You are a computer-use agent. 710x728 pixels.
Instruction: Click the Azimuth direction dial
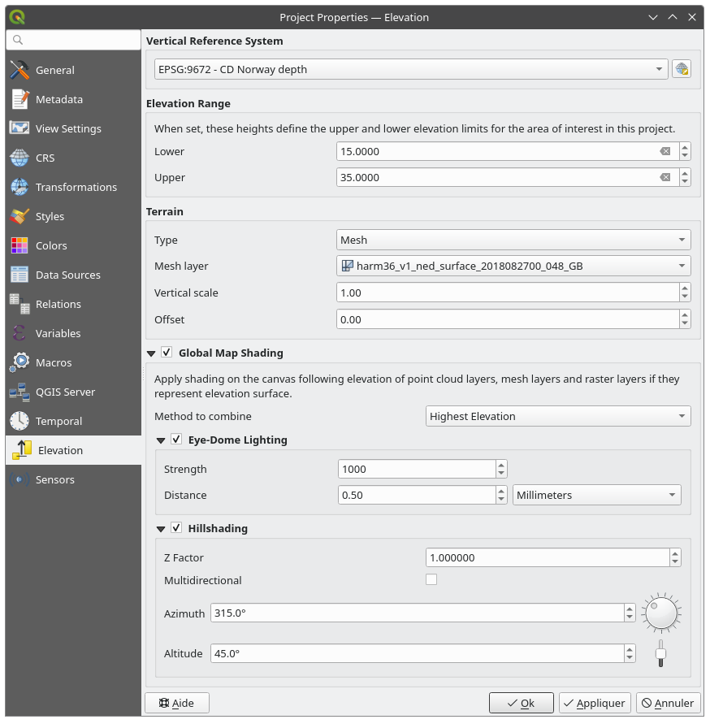pyautogui.click(x=660, y=613)
